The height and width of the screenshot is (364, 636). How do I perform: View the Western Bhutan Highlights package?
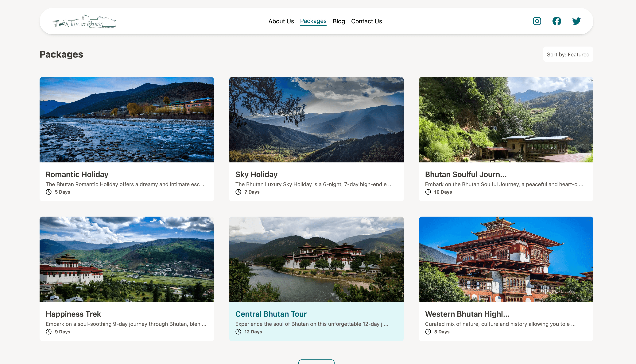pyautogui.click(x=467, y=314)
